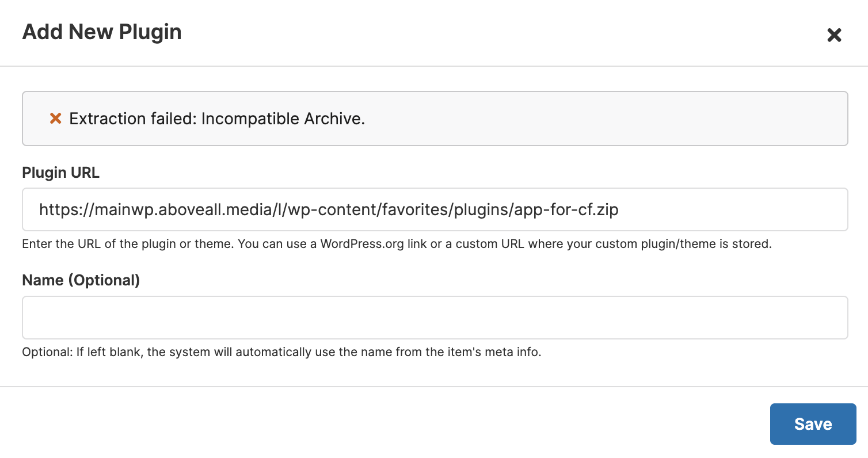The height and width of the screenshot is (458, 868).
Task: Close the Add New Plugin dialog
Action: click(834, 35)
